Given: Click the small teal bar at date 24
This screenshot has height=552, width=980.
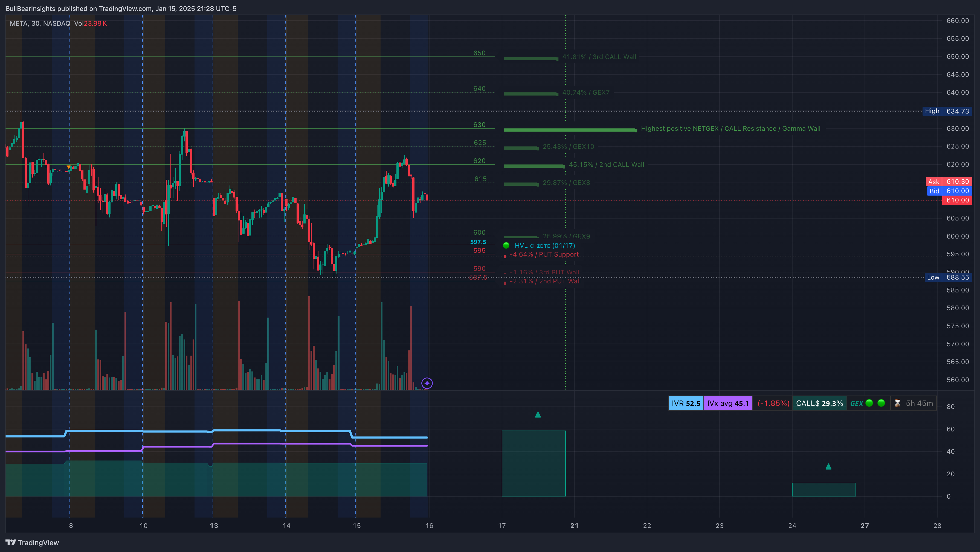Looking at the screenshot, I should click(x=824, y=490).
